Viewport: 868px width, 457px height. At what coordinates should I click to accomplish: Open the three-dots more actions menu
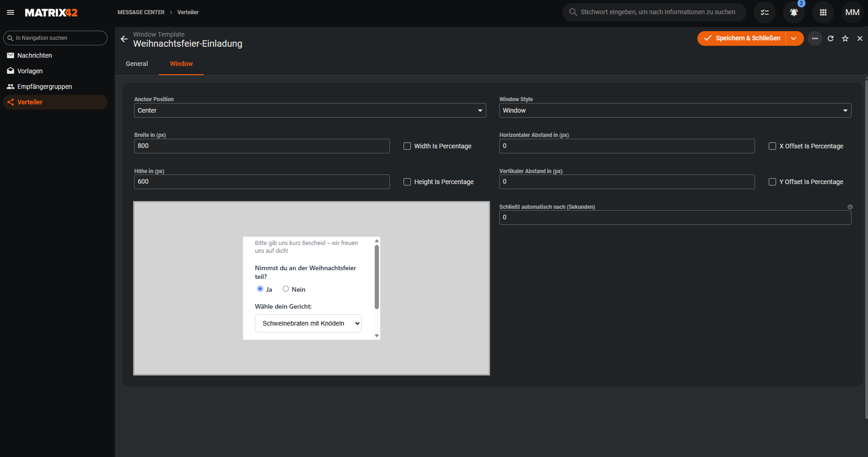point(815,38)
